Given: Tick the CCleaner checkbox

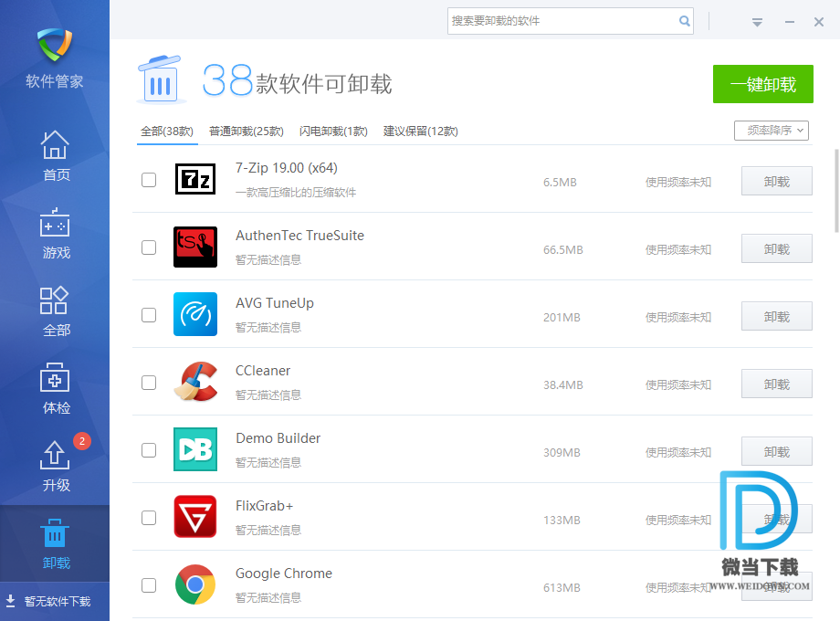Looking at the screenshot, I should click(149, 383).
